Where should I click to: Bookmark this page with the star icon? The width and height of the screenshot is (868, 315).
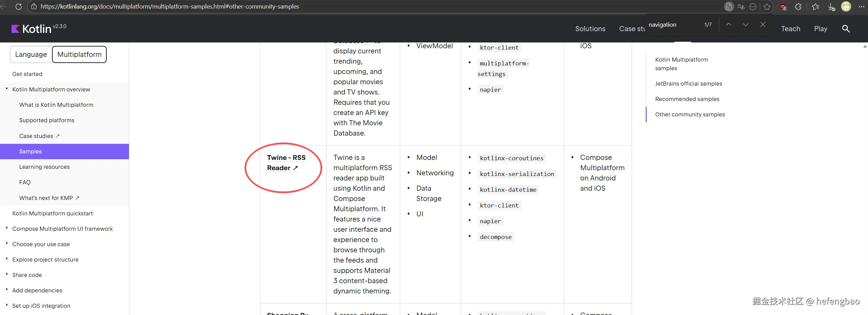coord(767,7)
